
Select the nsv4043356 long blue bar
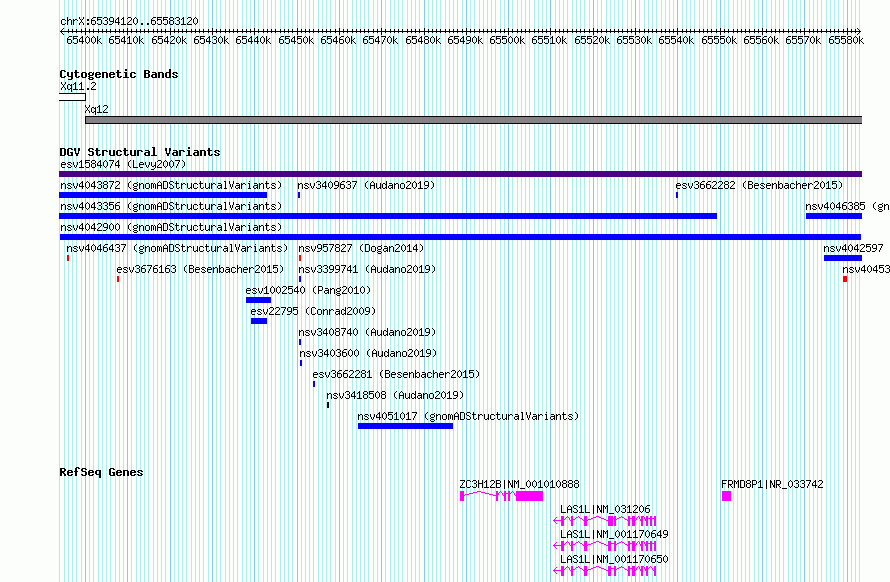tap(388, 216)
